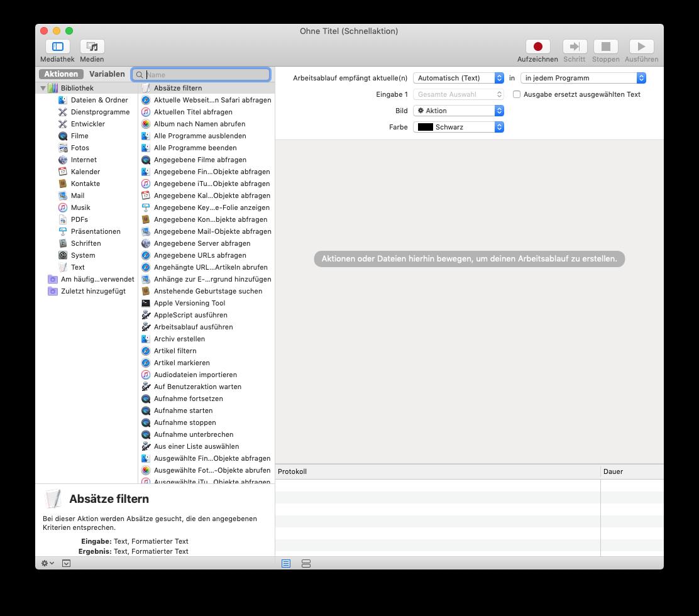Select Angegebene Server abfragen action
Screen dimensions: 699x616
[206, 243]
